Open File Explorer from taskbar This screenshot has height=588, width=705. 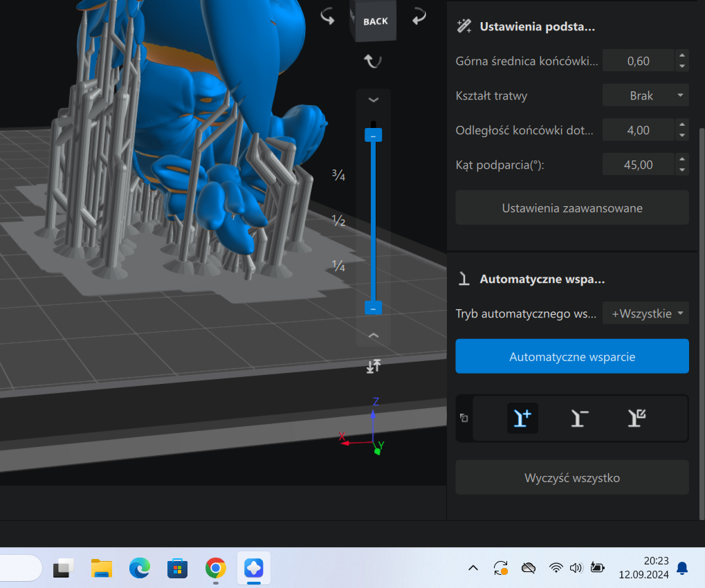coord(102,569)
